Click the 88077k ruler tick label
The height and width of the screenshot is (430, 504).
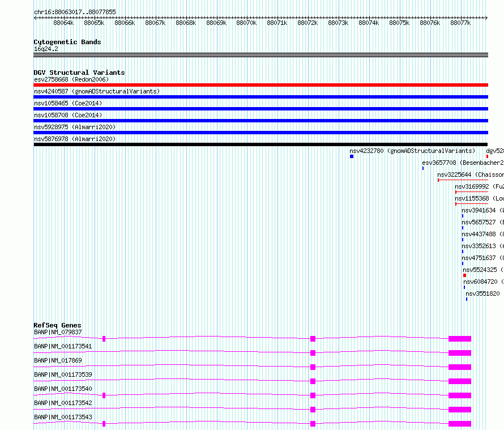tap(460, 23)
